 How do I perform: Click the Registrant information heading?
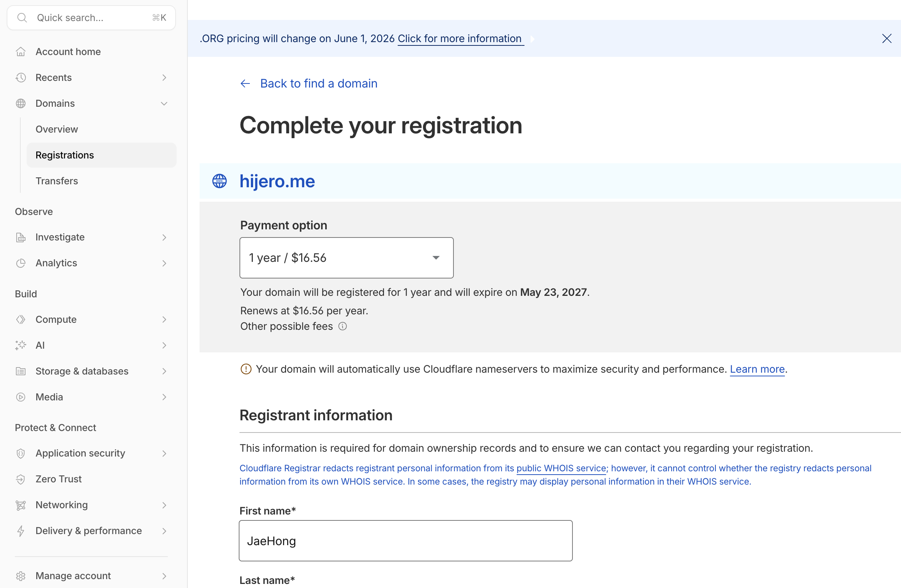pyautogui.click(x=316, y=416)
